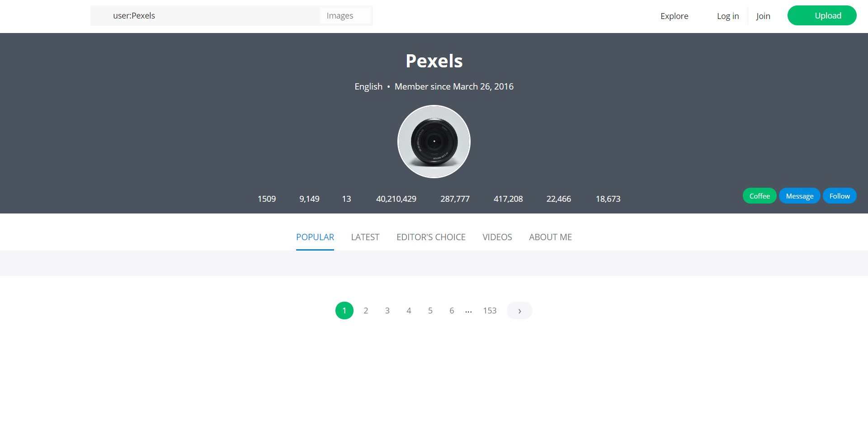The height and width of the screenshot is (422, 868).
Task: Switch to the LATEST tab
Action: 365,237
